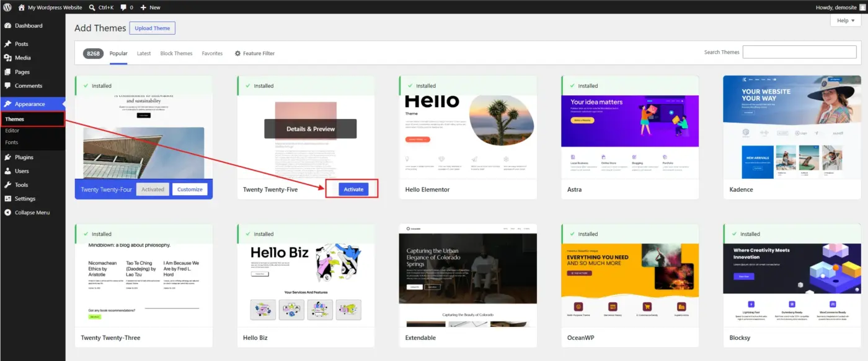
Task: Switch to the Block Themes tab
Action: pyautogui.click(x=176, y=53)
